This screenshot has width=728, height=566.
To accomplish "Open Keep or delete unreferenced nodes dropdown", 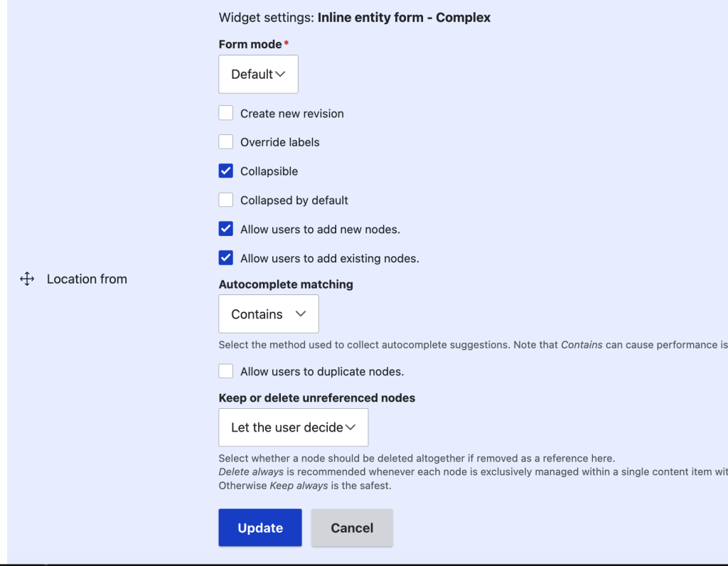I will [294, 427].
